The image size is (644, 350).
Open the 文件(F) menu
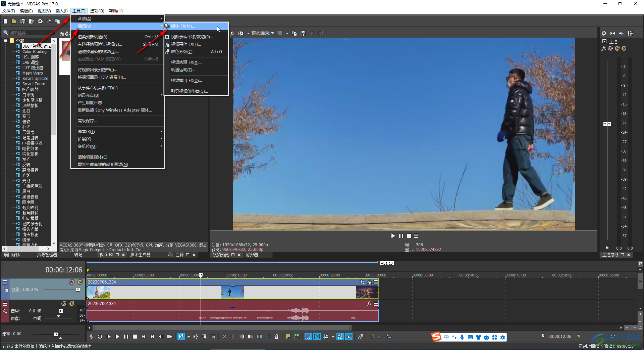pos(9,11)
